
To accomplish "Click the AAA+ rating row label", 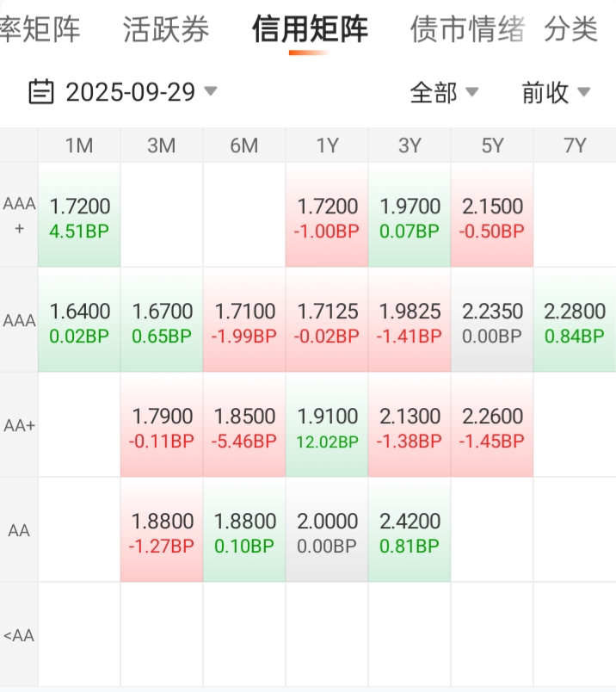I will coord(19,216).
